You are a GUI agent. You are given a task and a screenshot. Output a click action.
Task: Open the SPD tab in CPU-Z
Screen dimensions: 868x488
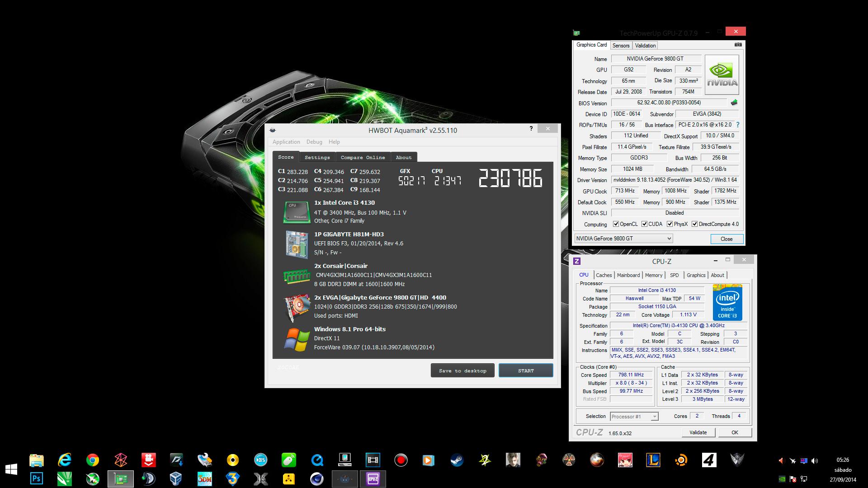point(674,275)
